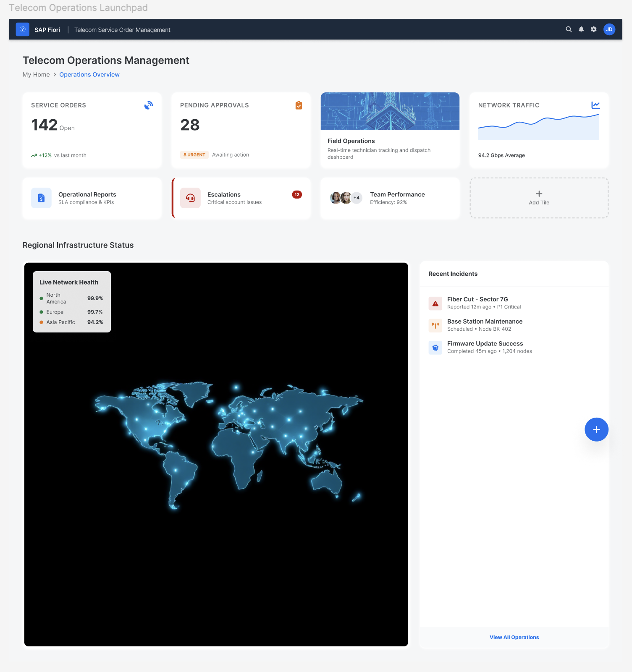Click the 8 URGENT tag
This screenshot has width=632, height=672.
194,155
